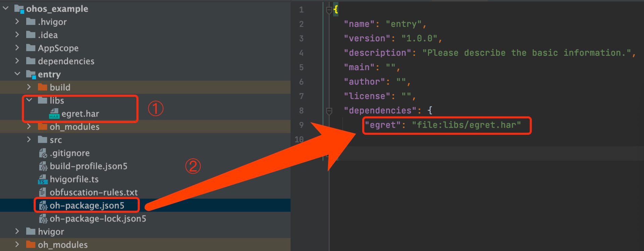Click the oh-package-lock.json5 file icon
Image resolution: width=644 pixels, height=251 pixels.
(x=43, y=219)
